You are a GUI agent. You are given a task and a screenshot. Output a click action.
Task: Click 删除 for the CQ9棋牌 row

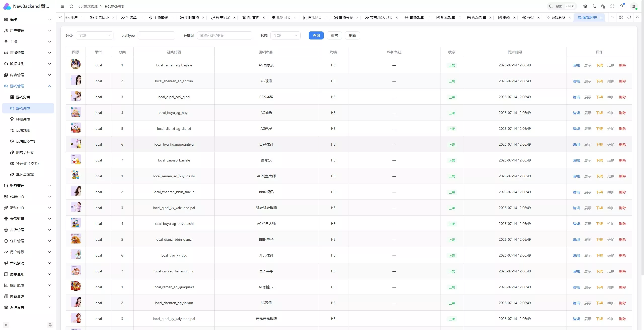click(x=622, y=97)
